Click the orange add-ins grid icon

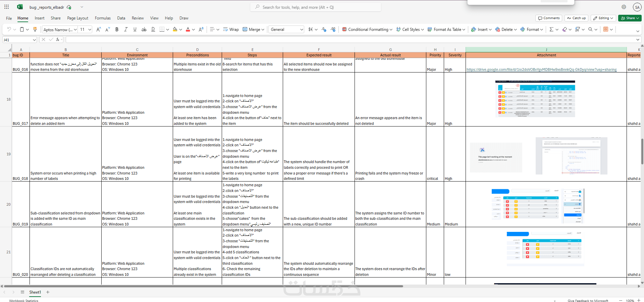pos(606,30)
